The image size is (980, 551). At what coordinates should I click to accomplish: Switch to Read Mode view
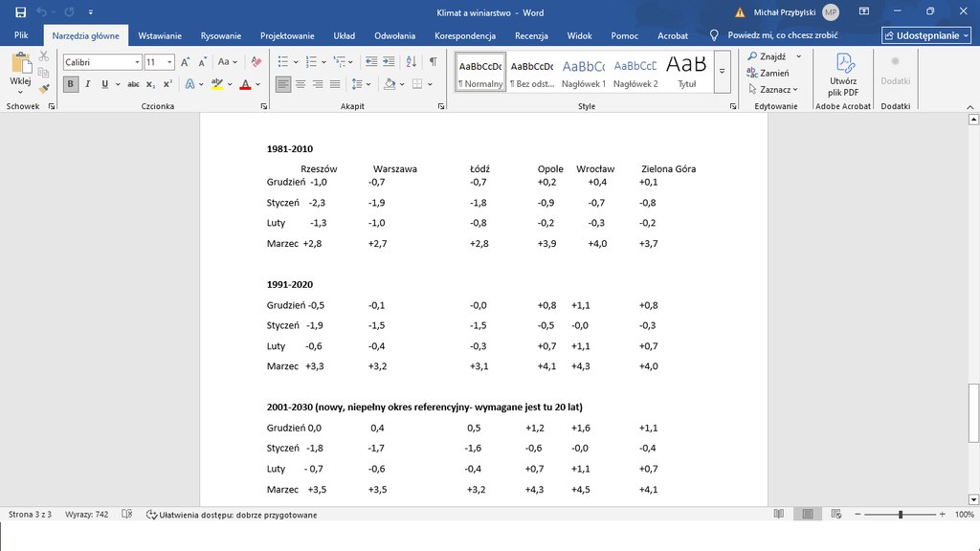779,514
